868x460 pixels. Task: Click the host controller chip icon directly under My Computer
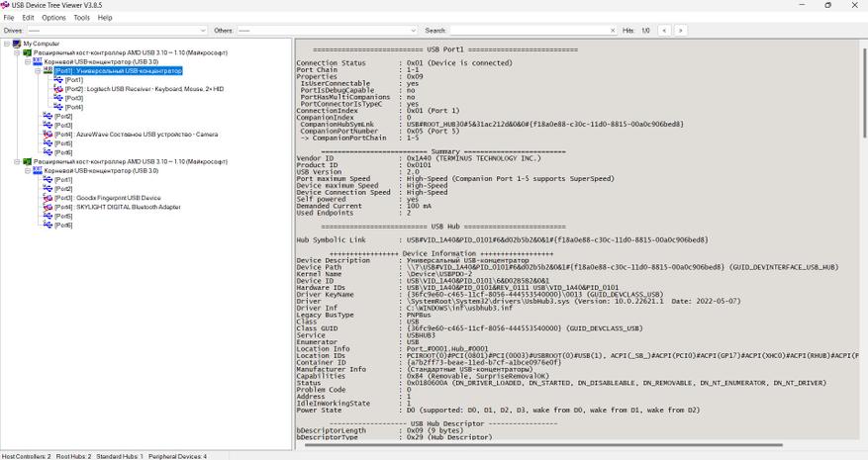27,52
